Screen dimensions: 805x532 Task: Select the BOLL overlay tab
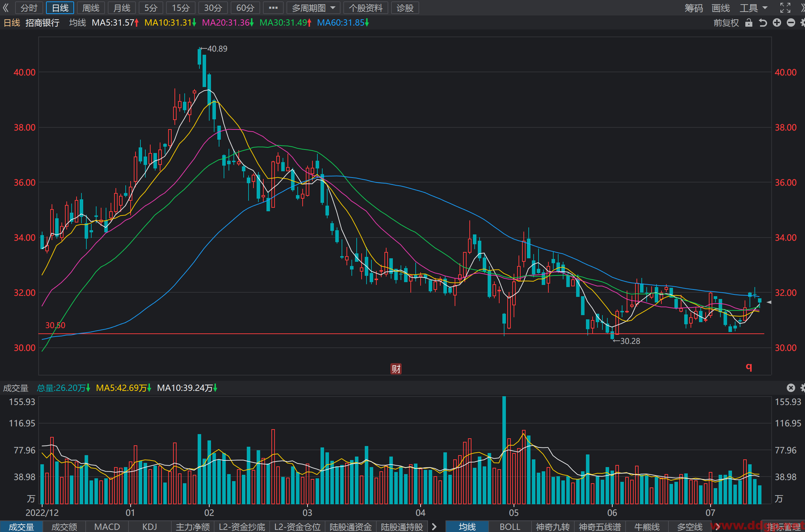[510, 526]
